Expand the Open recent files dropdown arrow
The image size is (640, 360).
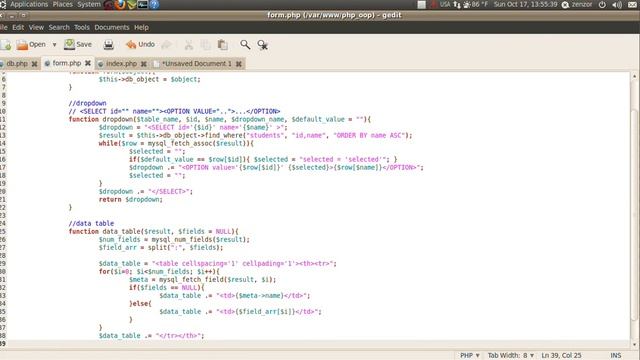[54, 45]
